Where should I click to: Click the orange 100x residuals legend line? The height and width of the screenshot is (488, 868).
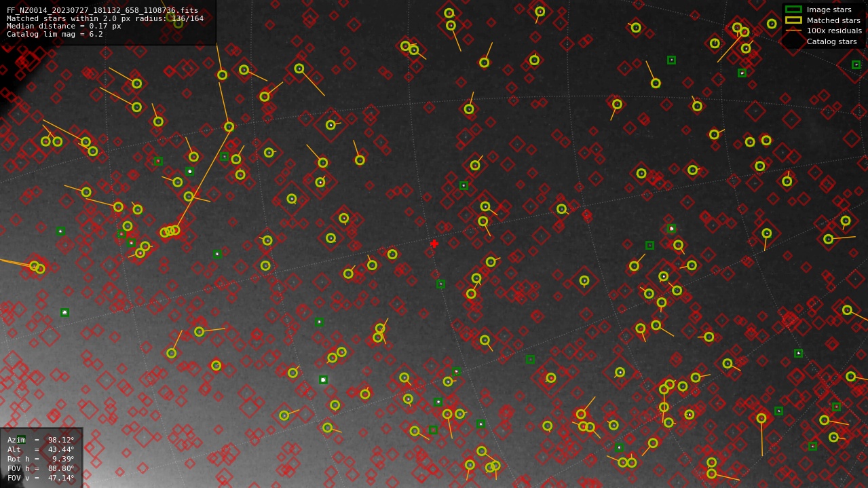[793, 31]
